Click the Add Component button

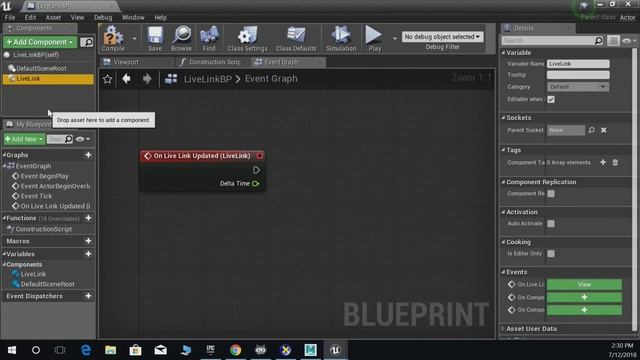pos(40,42)
